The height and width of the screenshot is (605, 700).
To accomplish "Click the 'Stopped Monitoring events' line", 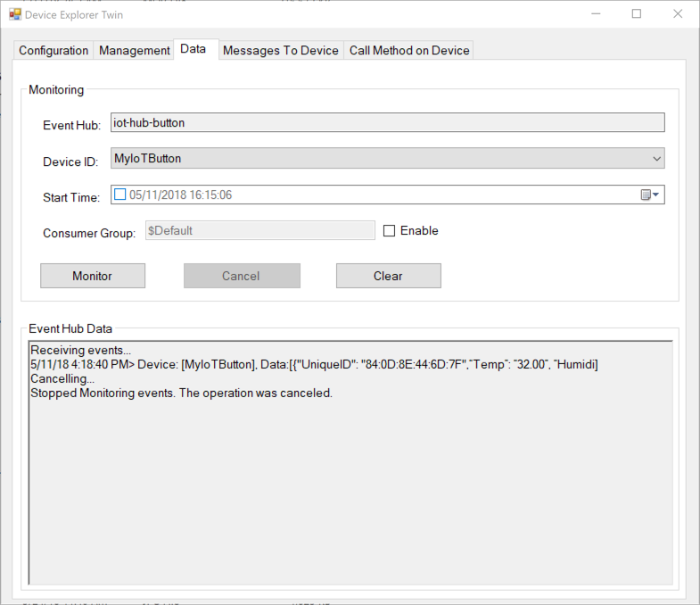I will [181, 394].
